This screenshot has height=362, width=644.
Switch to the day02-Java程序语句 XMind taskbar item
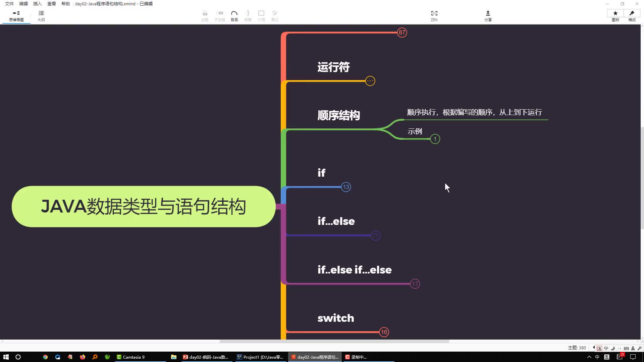pyautogui.click(x=315, y=357)
